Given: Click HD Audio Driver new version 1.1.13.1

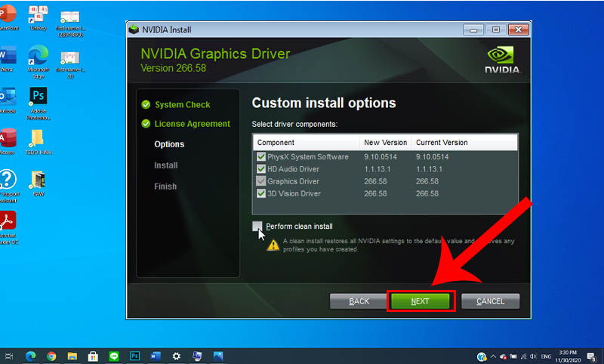Looking at the screenshot, I should click(377, 169).
